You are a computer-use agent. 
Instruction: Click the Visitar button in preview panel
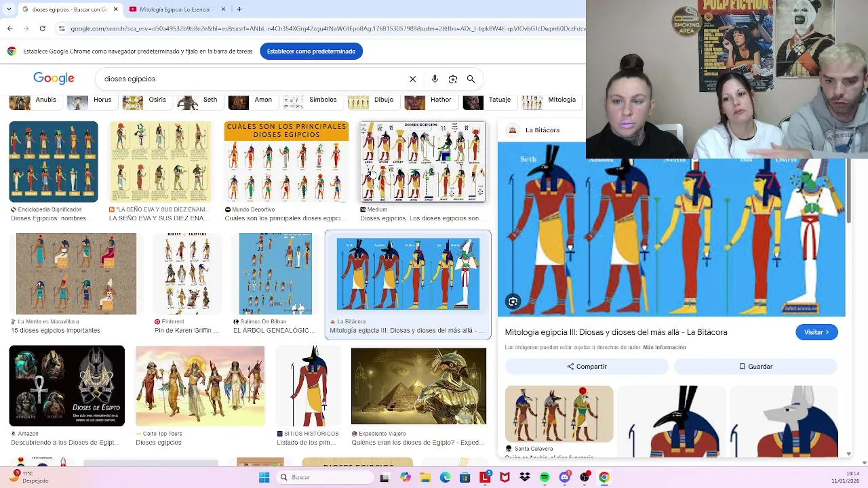[816, 332]
